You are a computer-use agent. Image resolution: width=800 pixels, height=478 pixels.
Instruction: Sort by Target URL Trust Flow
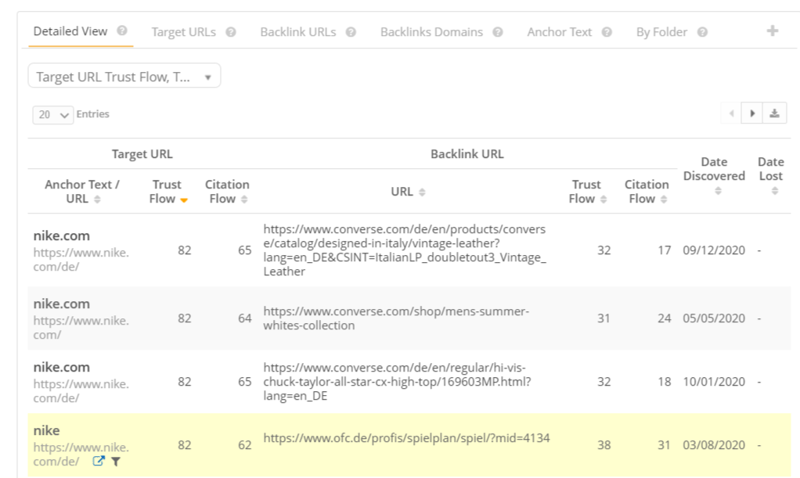(184, 199)
